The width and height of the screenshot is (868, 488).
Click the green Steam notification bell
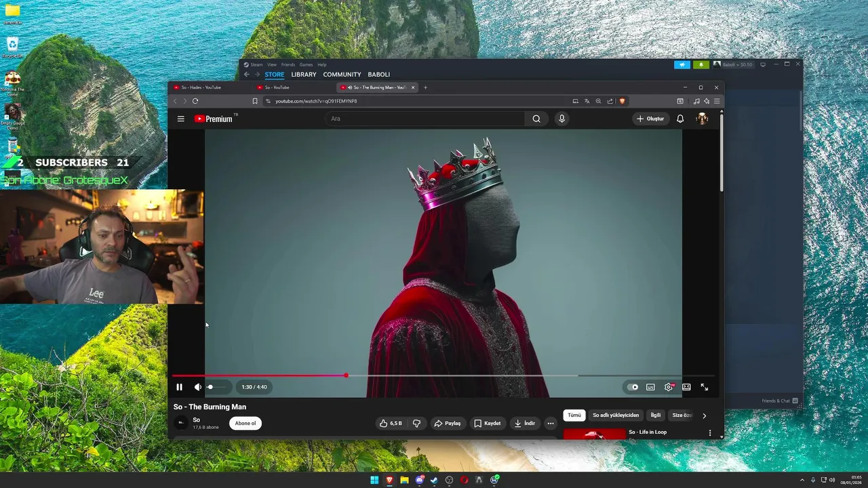(x=701, y=64)
